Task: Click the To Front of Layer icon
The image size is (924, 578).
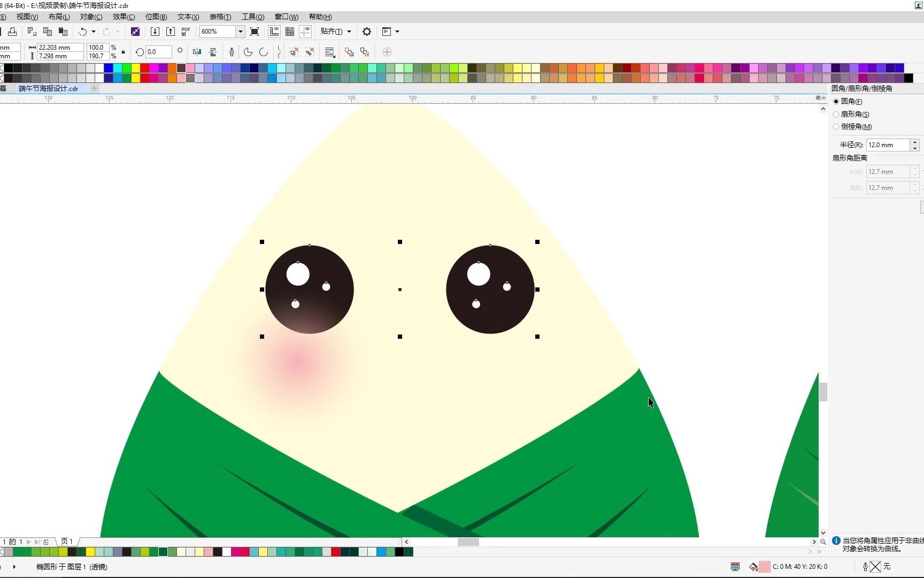Action: 349,52
